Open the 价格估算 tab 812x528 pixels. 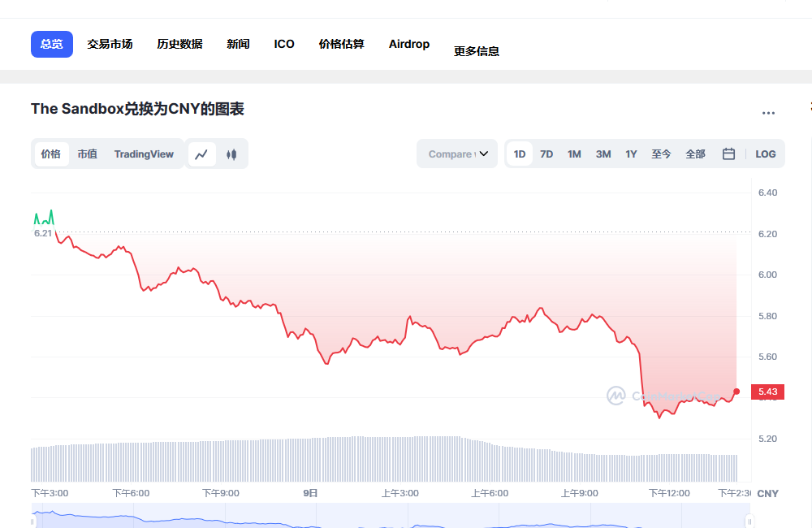[342, 44]
